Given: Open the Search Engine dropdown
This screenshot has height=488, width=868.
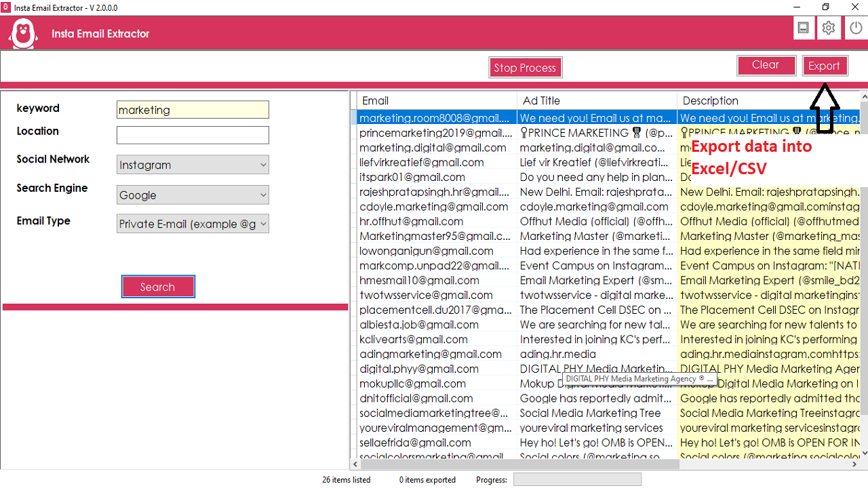Looking at the screenshot, I should [x=193, y=195].
